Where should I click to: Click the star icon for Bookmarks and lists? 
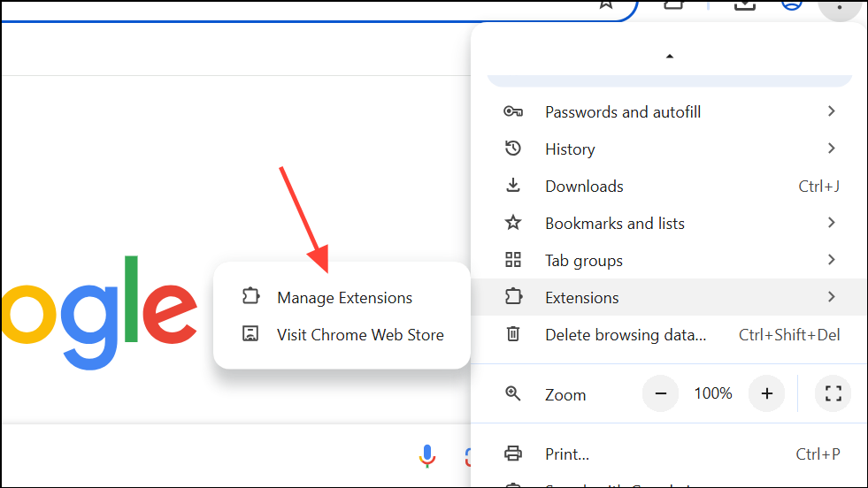(513, 223)
